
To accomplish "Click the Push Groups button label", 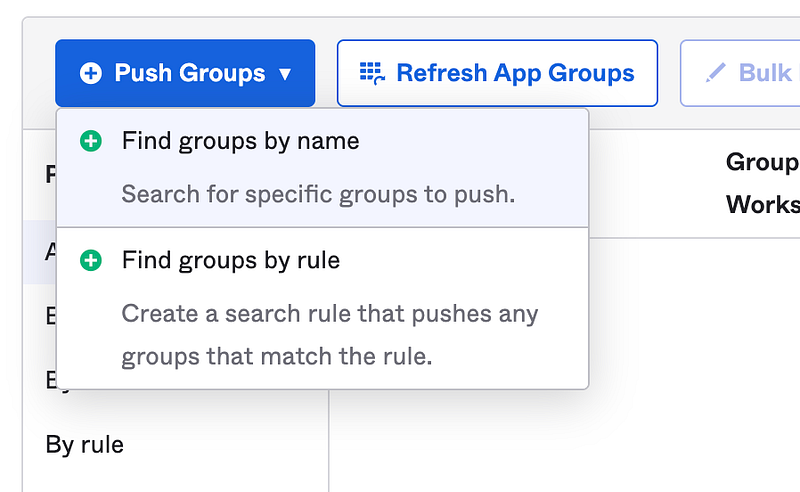I will [189, 73].
